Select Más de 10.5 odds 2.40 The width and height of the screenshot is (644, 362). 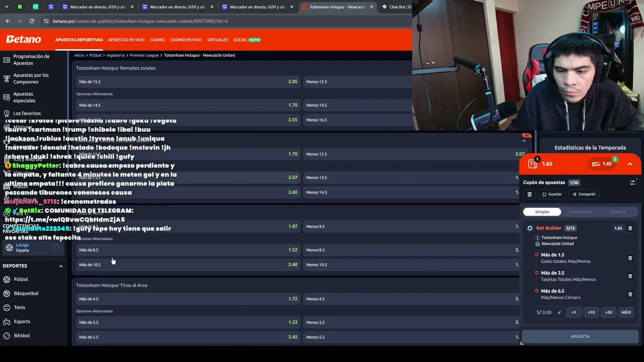(x=188, y=264)
